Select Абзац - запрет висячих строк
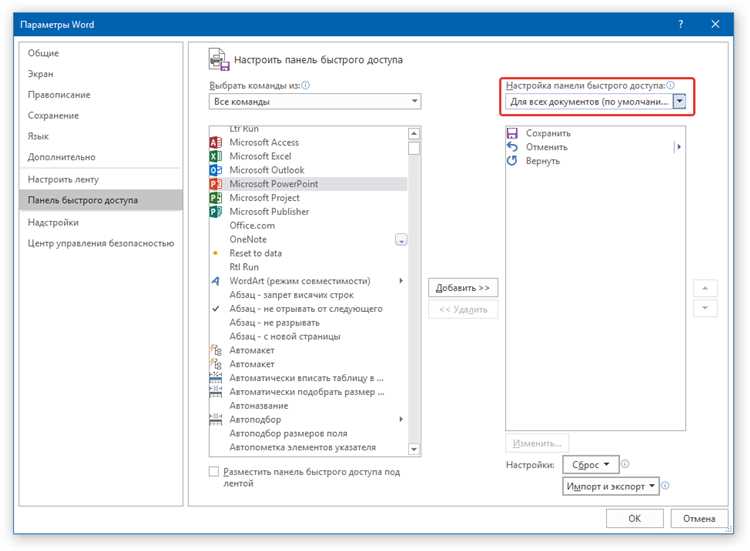 pyautogui.click(x=309, y=295)
